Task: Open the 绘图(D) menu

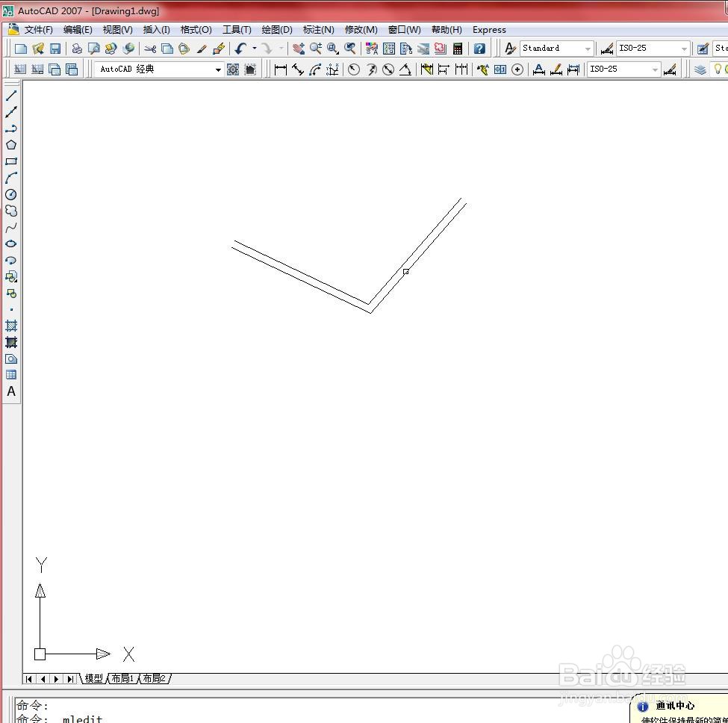Action: (x=277, y=30)
